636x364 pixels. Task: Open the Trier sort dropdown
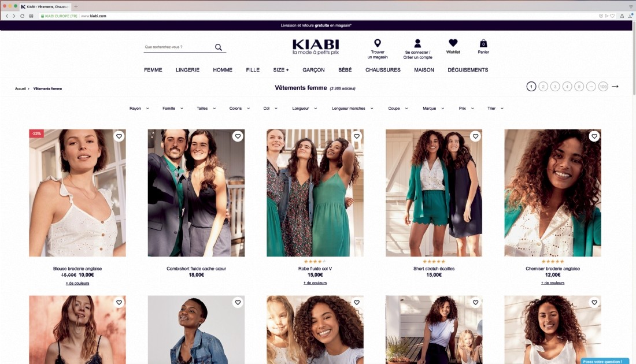coord(496,108)
